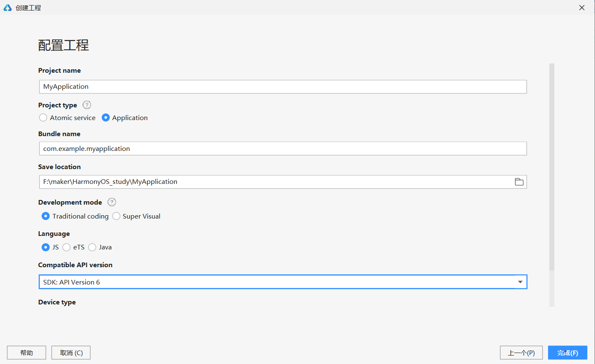Go back with 上一个(P) button
This screenshot has height=364, width=595.
coord(521,353)
